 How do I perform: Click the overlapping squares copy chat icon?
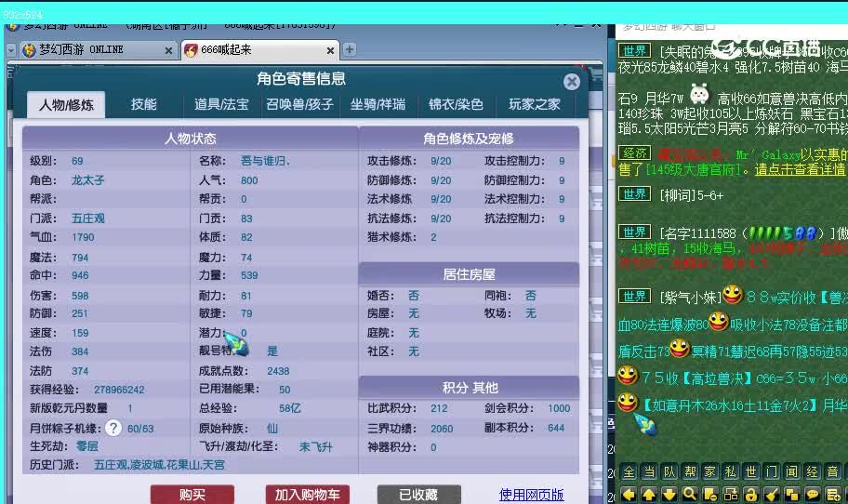(x=792, y=495)
